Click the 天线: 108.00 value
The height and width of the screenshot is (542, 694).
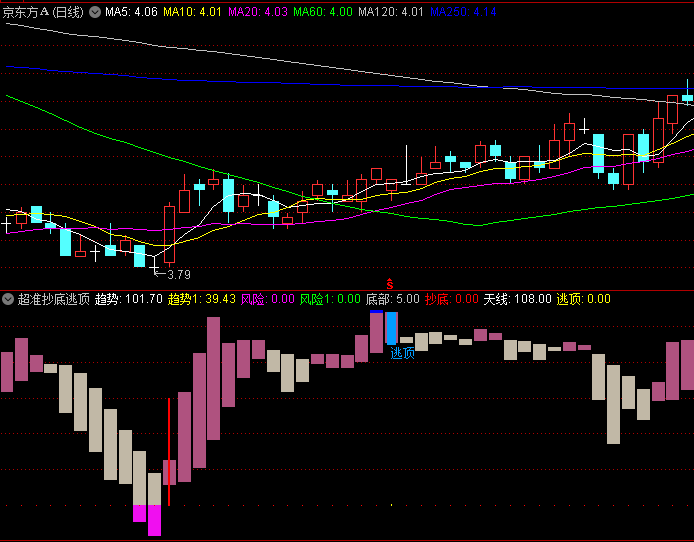(517, 300)
